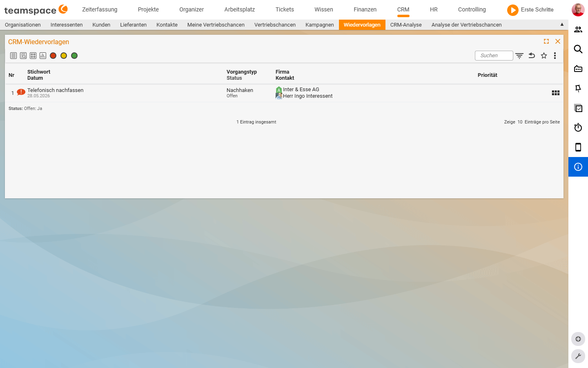Click the Status: Offen: Ja filter text

pyautogui.click(x=25, y=108)
